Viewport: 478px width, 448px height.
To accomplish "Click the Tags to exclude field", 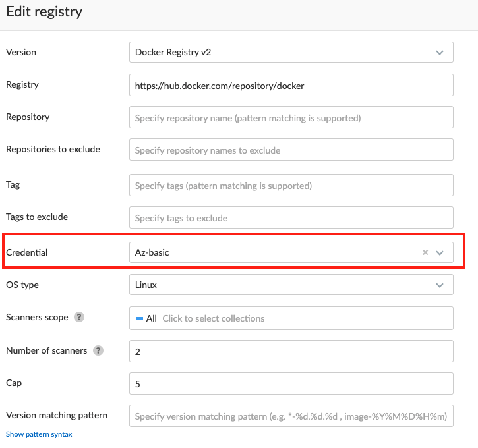I will [x=291, y=217].
